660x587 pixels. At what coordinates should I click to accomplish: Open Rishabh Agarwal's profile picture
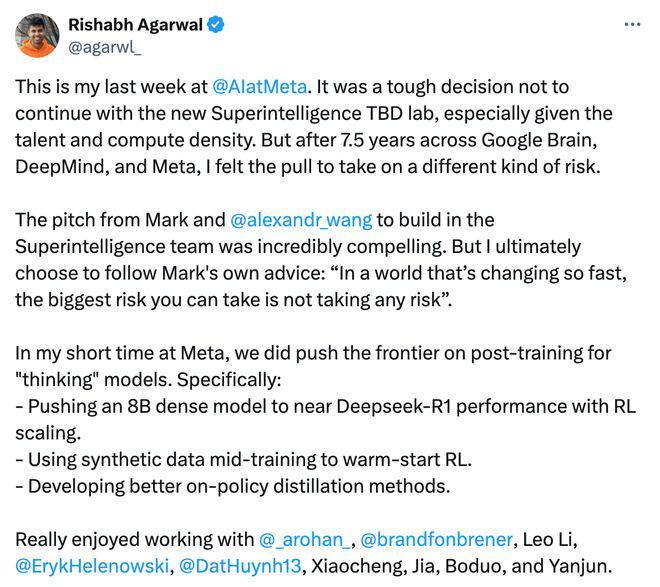pos(36,35)
